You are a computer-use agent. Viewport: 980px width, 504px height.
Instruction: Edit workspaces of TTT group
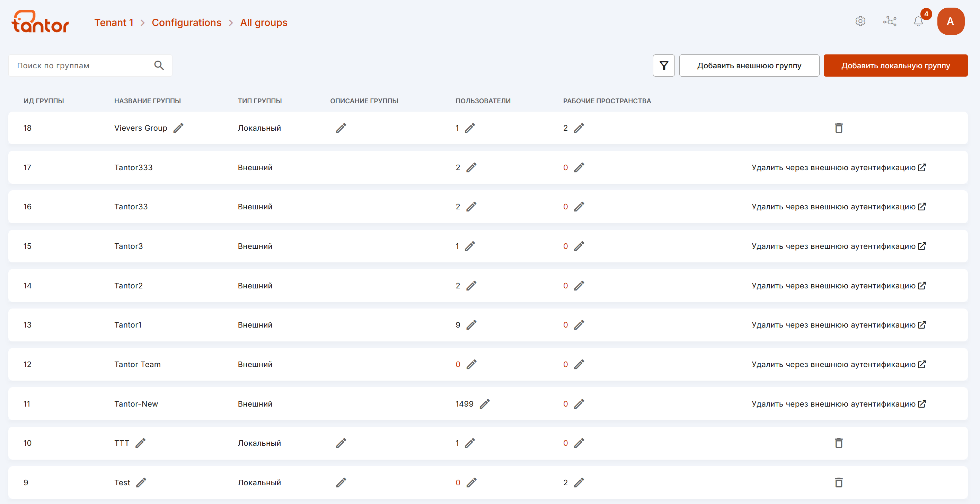click(579, 443)
